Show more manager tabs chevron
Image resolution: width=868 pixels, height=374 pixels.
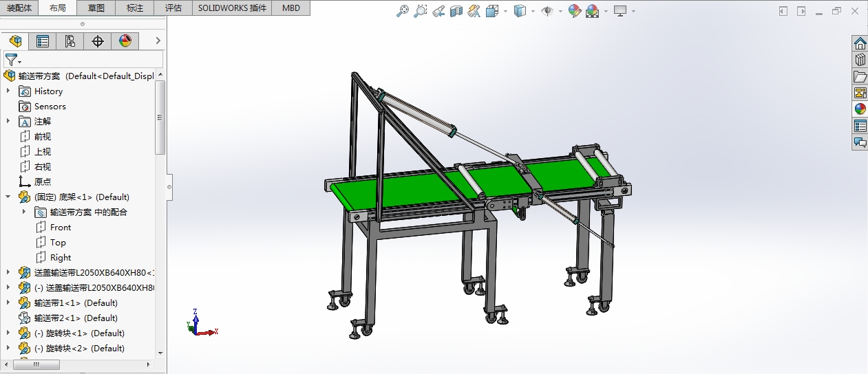[158, 41]
